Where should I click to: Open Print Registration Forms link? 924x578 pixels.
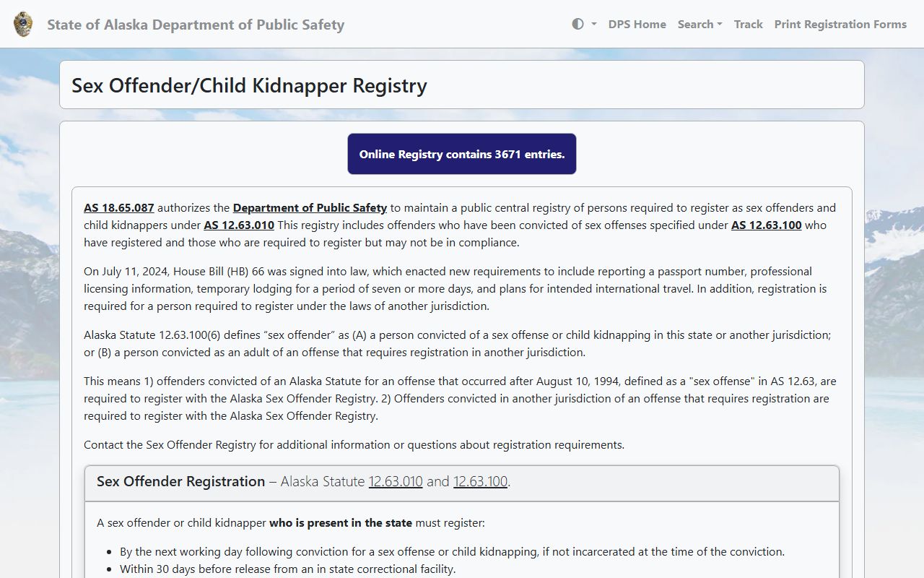click(x=840, y=24)
